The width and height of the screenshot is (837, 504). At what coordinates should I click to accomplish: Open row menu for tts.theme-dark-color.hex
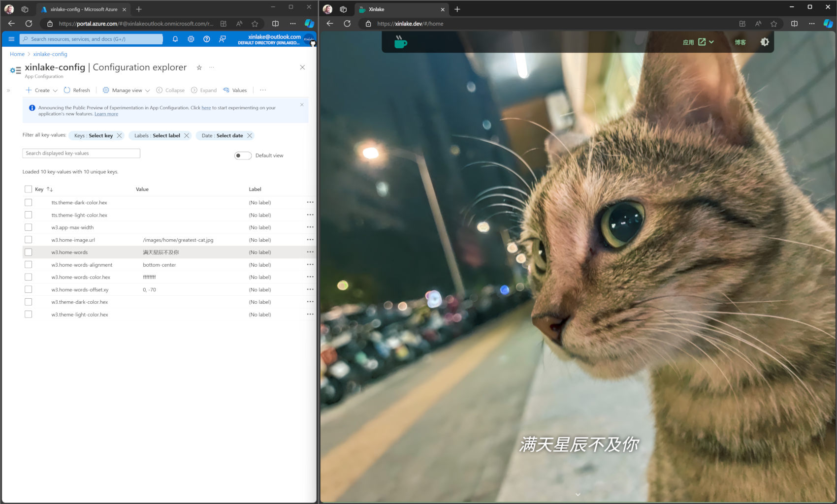[310, 202]
